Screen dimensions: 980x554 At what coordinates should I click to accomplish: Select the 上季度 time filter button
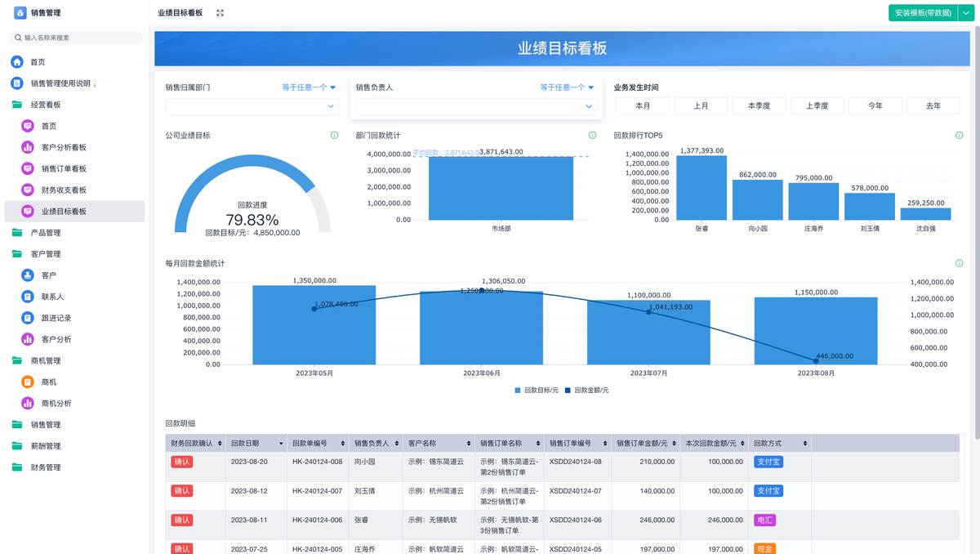click(x=817, y=106)
